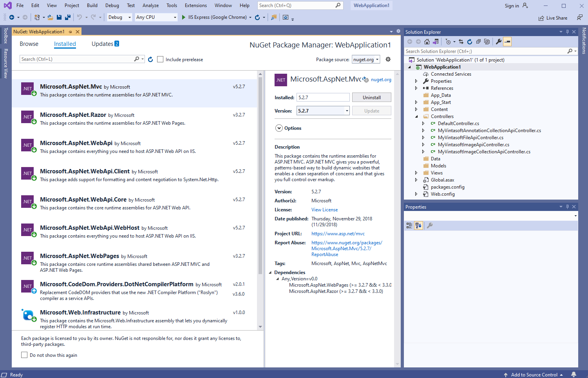Click the browser Refresh icon in the main toolbar
The width and height of the screenshot is (588, 378).
[x=257, y=17]
